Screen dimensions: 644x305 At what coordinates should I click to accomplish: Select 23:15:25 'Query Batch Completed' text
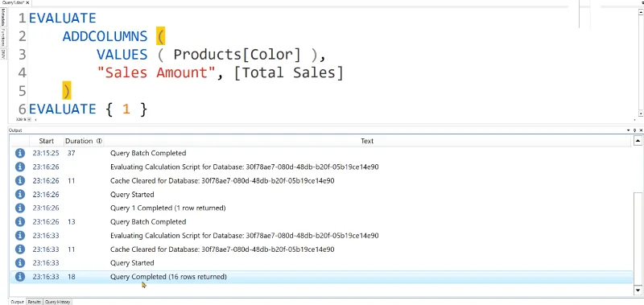pos(148,153)
